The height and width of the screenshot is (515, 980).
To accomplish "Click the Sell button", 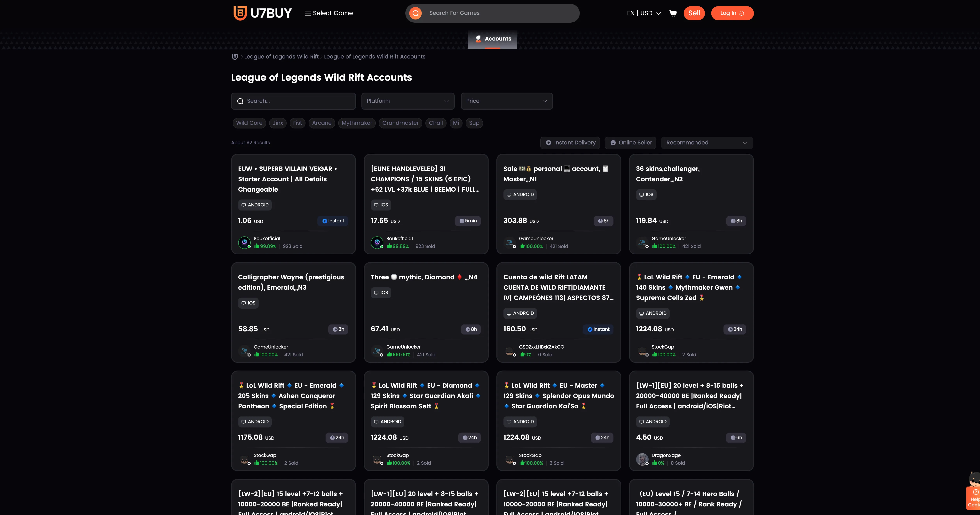I will 694,13.
